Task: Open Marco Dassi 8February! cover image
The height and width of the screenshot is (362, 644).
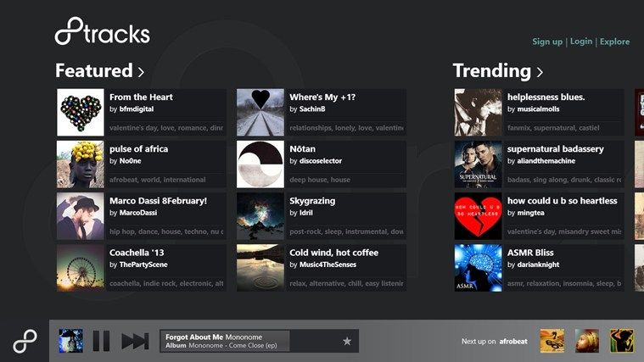Action: [81, 216]
